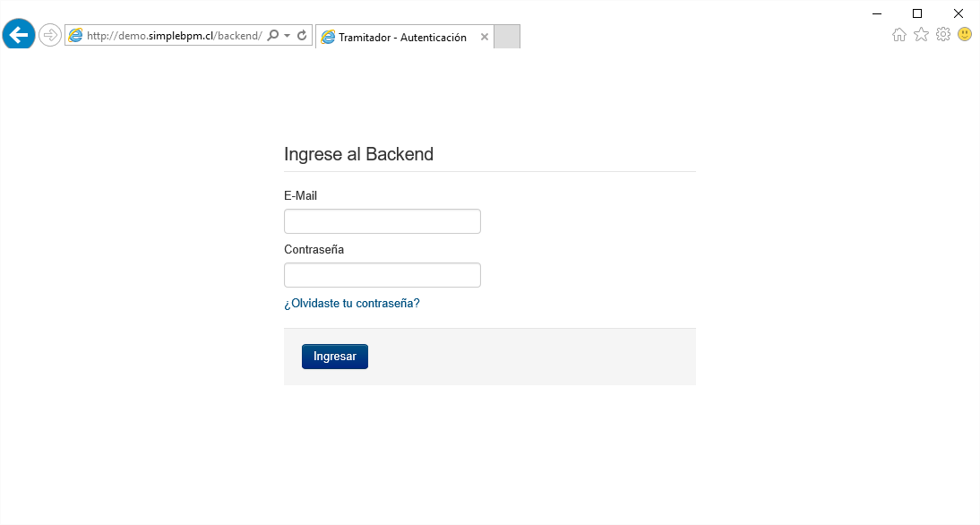Click inside the E-Mail input field

382,220
